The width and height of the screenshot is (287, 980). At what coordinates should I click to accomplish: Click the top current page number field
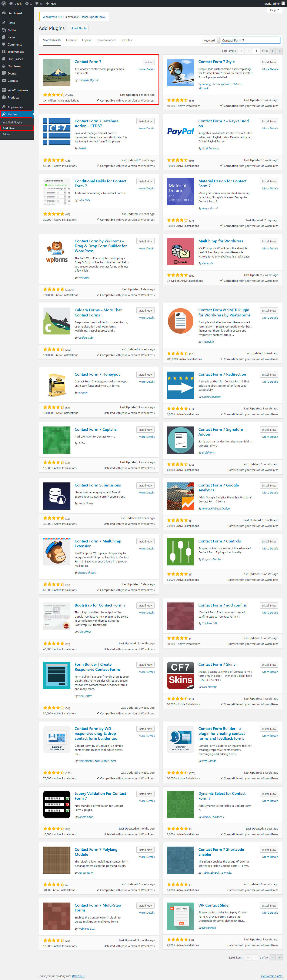(x=257, y=51)
